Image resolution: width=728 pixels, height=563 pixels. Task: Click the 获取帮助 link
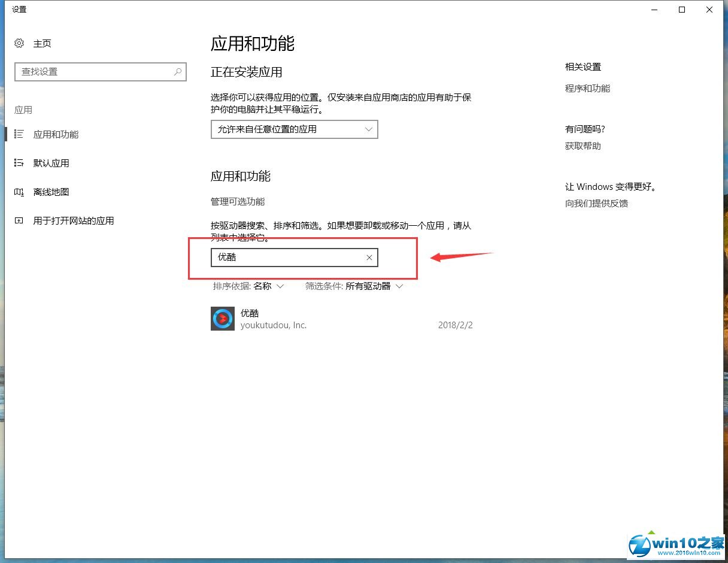583,146
